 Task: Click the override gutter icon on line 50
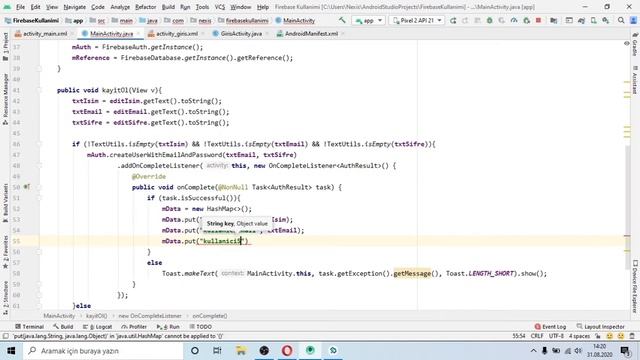pos(27,187)
